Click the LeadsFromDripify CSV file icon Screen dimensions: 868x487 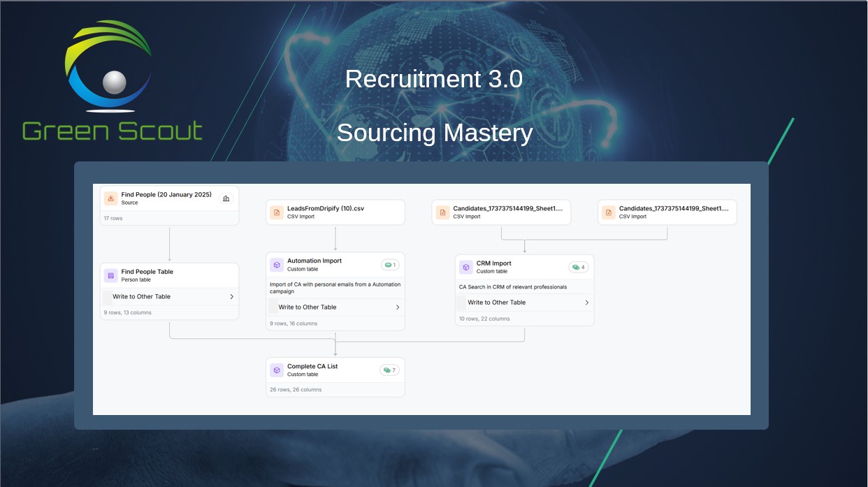point(277,212)
